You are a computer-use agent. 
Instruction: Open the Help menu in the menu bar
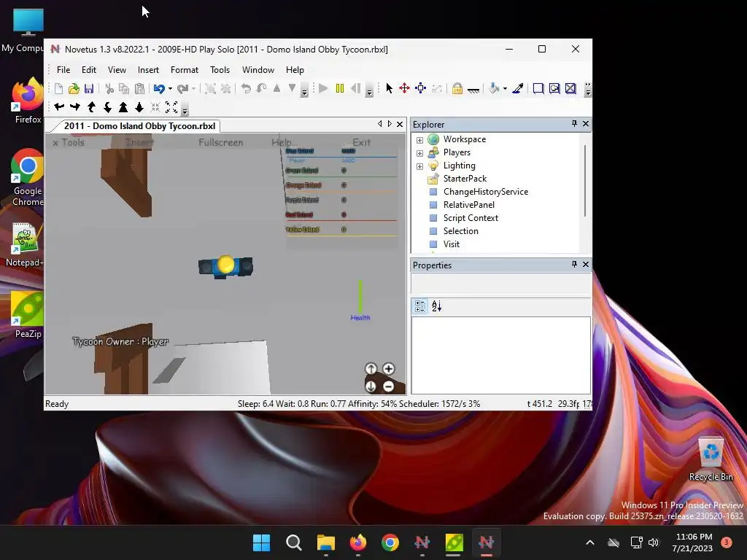point(295,70)
